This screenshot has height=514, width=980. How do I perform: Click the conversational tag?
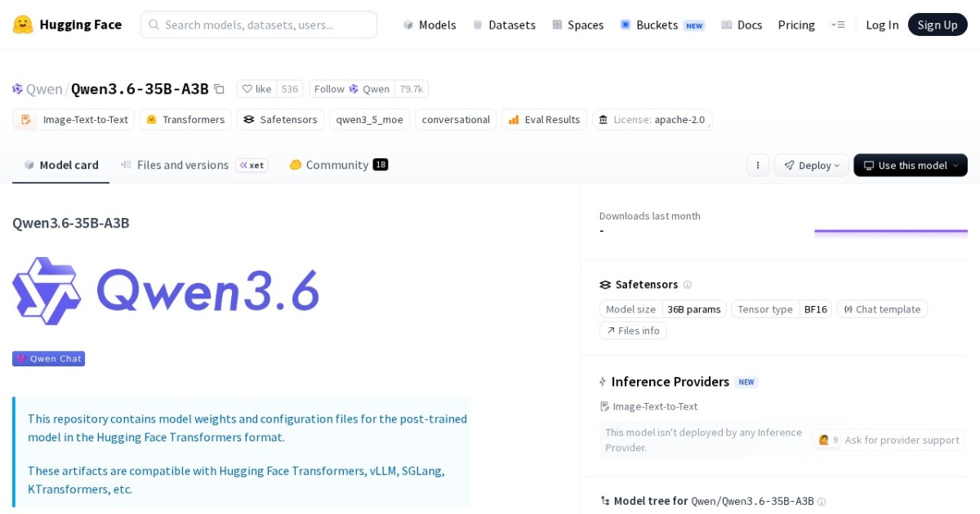[456, 119]
